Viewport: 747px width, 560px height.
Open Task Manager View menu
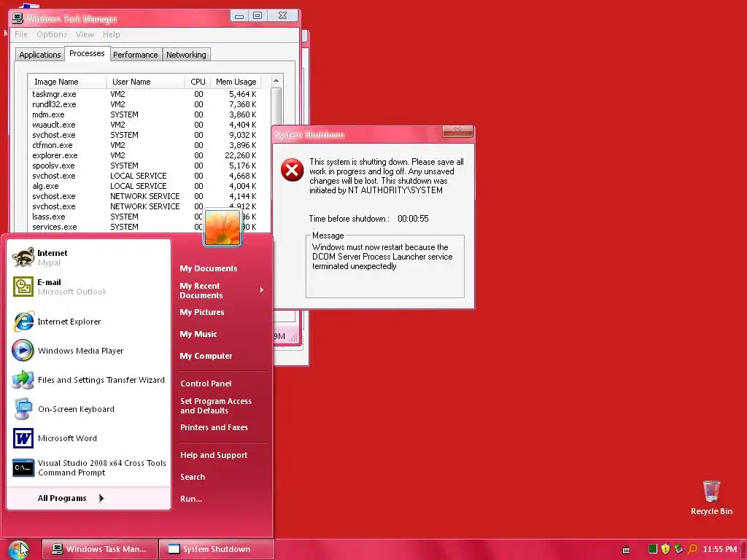pos(85,34)
